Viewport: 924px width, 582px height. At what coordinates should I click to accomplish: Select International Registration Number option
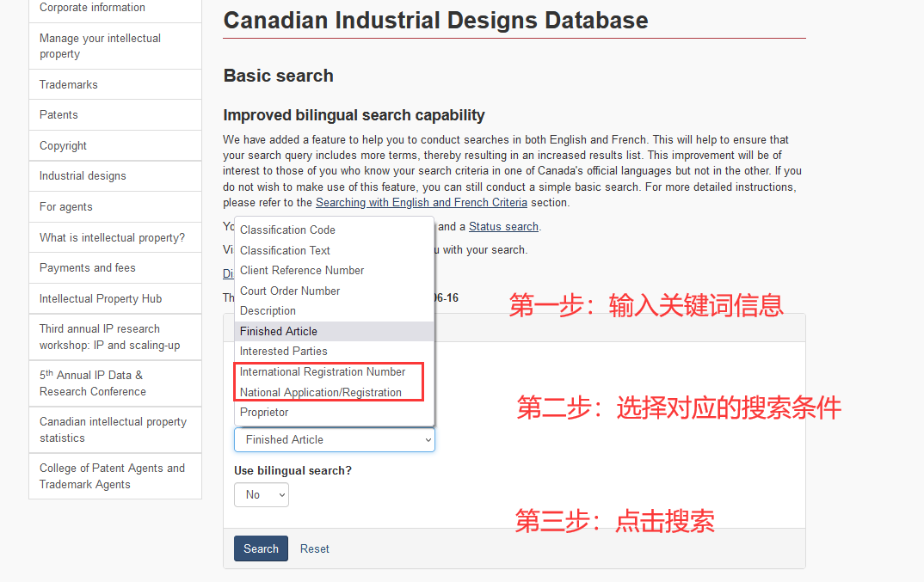[323, 371]
